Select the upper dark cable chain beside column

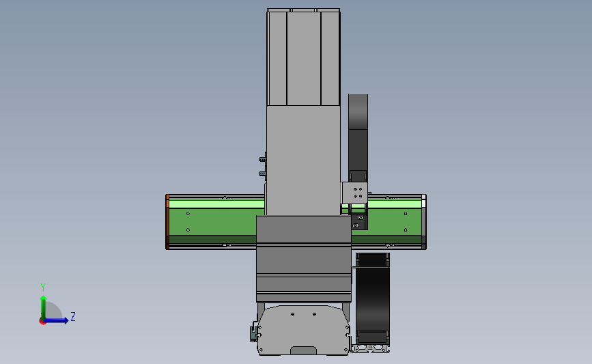coord(358,138)
